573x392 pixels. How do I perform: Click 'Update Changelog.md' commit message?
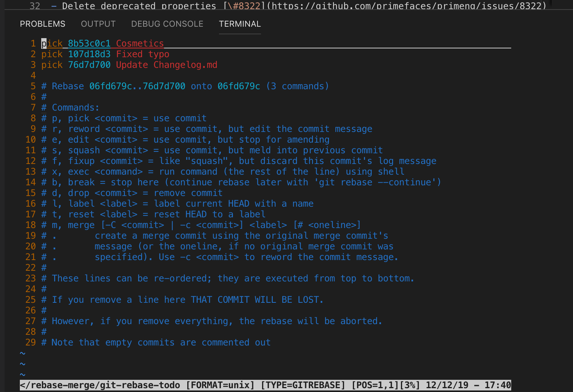pyautogui.click(x=167, y=65)
